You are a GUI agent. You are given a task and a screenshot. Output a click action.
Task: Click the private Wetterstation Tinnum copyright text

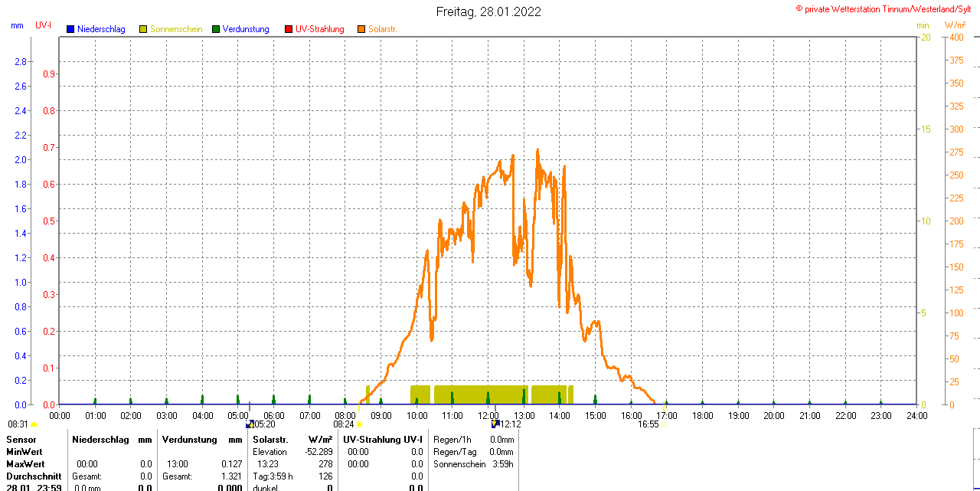887,8
